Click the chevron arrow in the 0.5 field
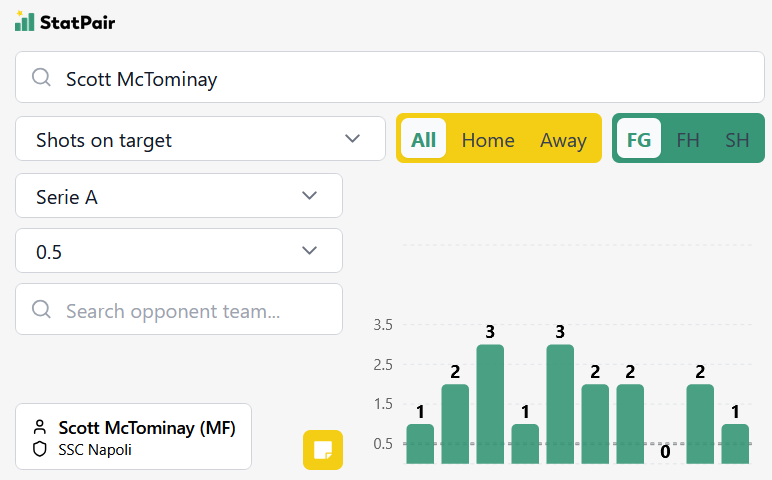This screenshot has height=480, width=772. pos(309,251)
